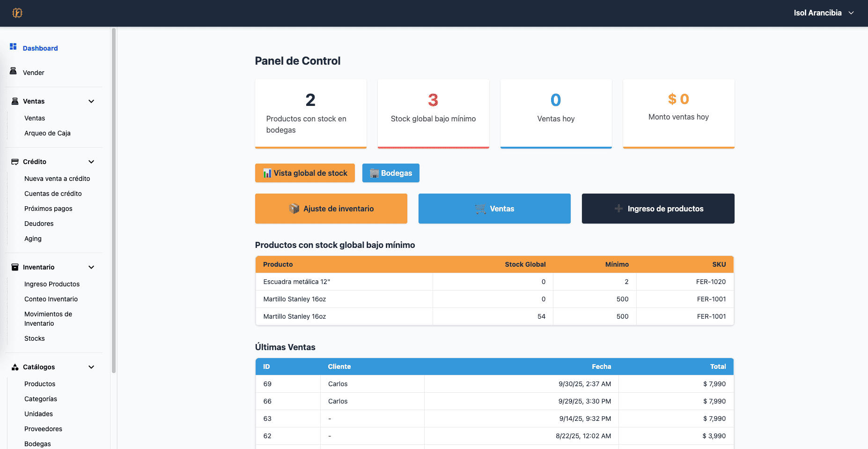Open Arqueo de Caja from the sidebar
This screenshot has height=449, width=868.
click(x=47, y=133)
